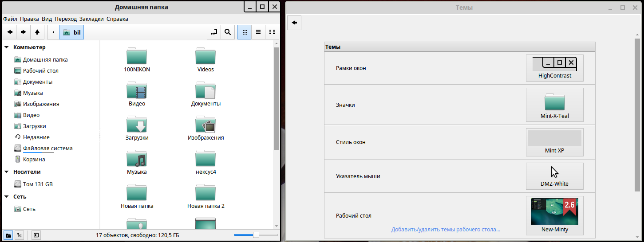644x242 pixels.
Task: Click the back arrow in file manager toolbar
Action: (10, 32)
